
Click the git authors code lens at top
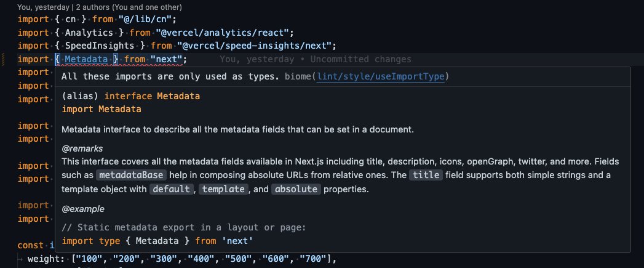tap(100, 7)
